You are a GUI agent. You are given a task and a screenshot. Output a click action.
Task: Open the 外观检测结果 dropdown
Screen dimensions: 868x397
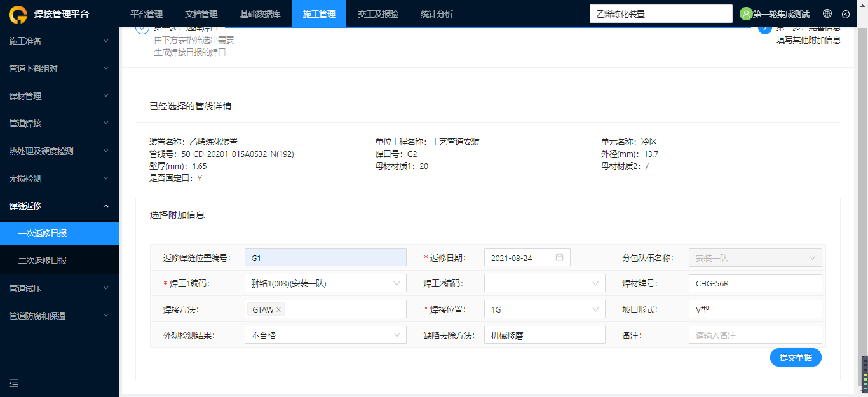click(325, 335)
